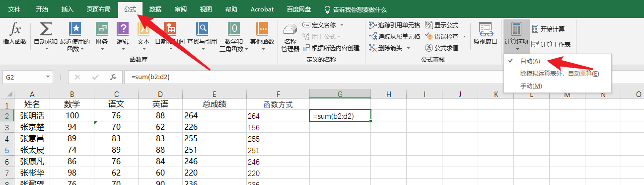Viewport: 644px width, 185px height.
Task: Open the 自动求和 sigma icon
Action: [46, 28]
